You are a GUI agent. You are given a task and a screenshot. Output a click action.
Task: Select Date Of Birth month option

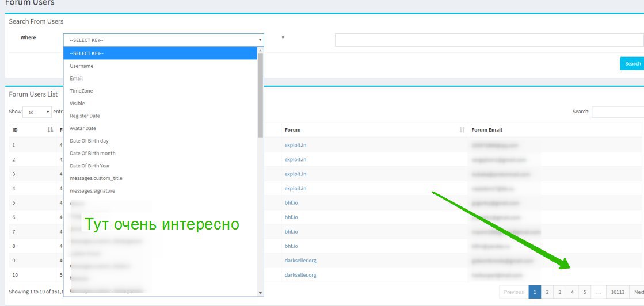[x=160, y=153]
